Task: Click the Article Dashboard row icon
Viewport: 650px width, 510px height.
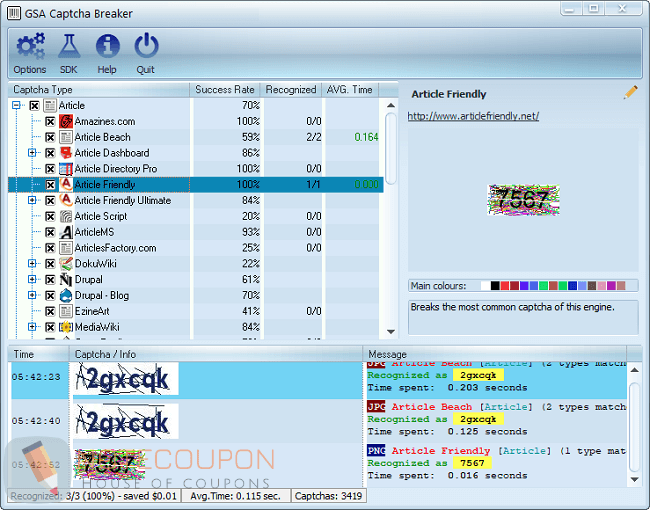Action: pyautogui.click(x=66, y=153)
